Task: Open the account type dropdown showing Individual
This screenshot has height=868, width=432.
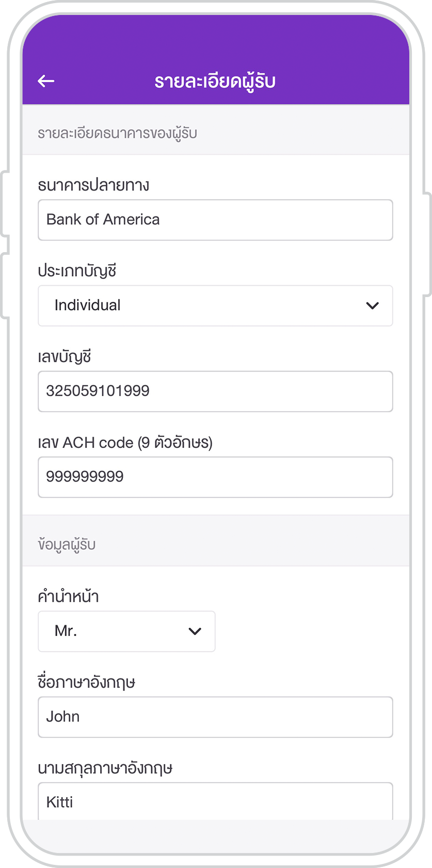Action: tap(215, 306)
